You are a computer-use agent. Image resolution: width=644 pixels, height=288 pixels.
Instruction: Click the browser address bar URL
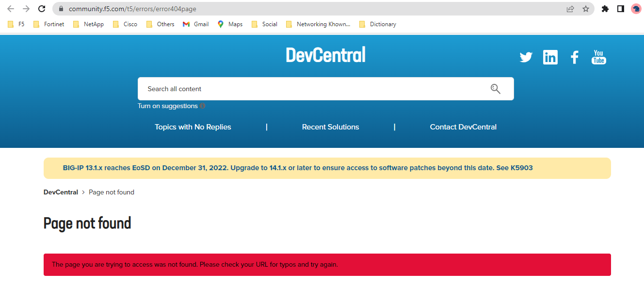[x=132, y=9]
